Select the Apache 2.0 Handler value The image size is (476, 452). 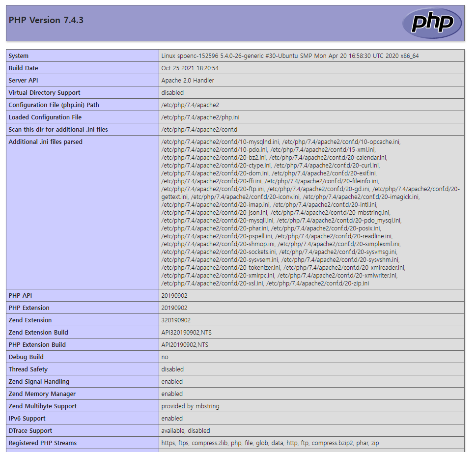[x=188, y=81]
